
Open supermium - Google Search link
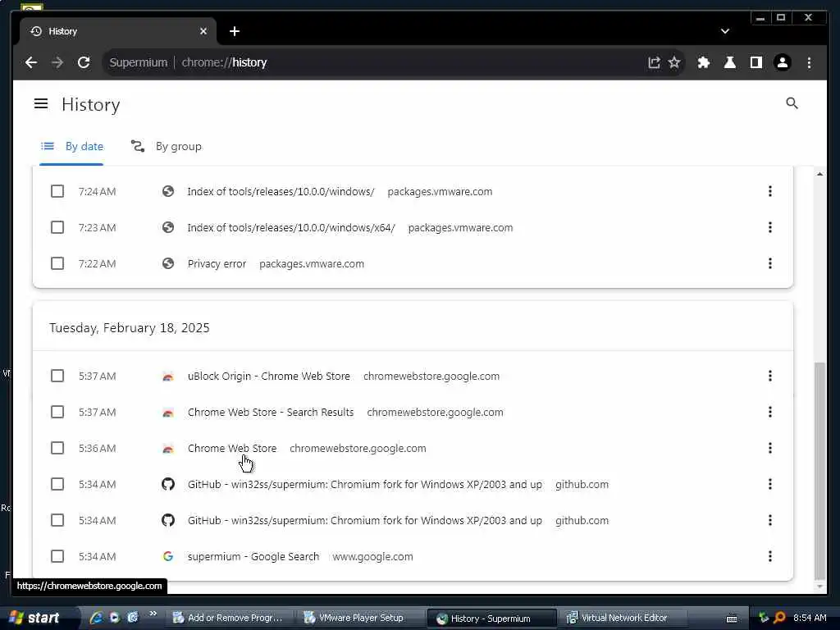pyautogui.click(x=253, y=557)
